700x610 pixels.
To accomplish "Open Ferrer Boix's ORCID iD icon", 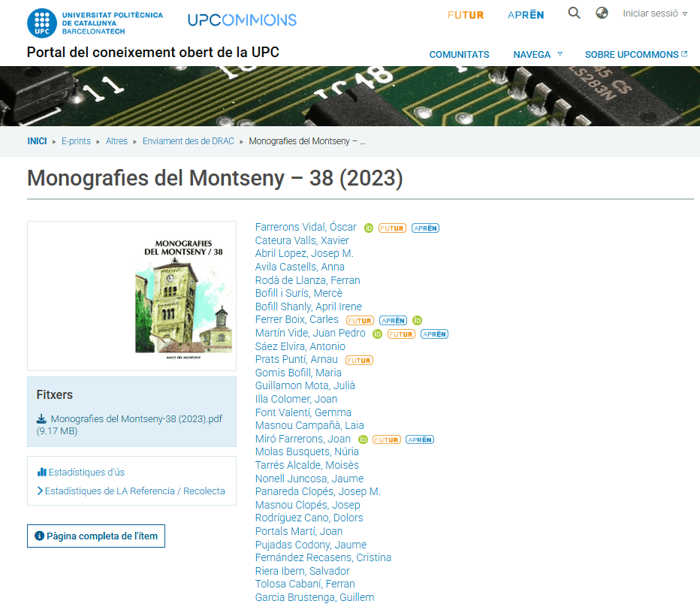I will pos(418,320).
